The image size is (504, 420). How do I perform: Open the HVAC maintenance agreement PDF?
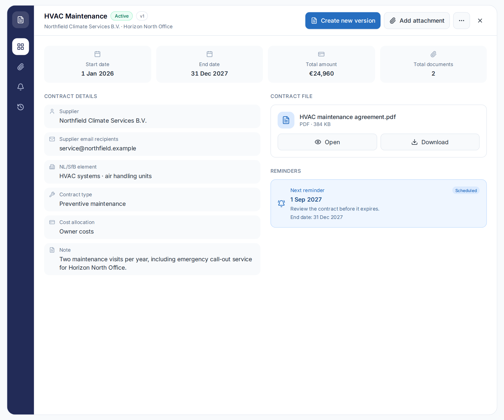click(327, 142)
